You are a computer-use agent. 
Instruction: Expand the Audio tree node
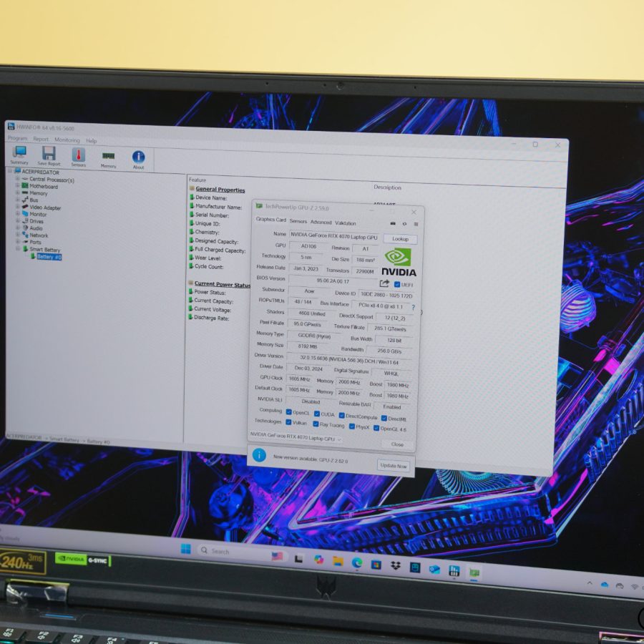[x=17, y=228]
